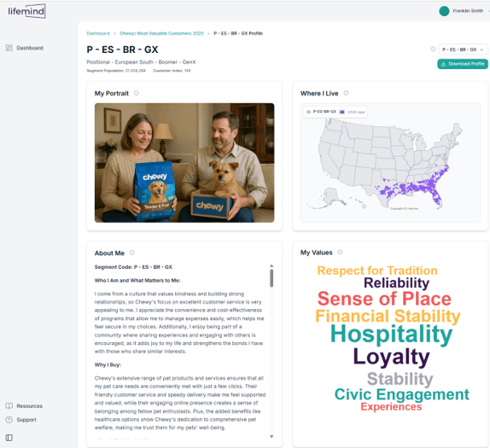Viewport: 490px width, 448px height.
Task: Click the info icon next to About Me
Action: click(131, 253)
